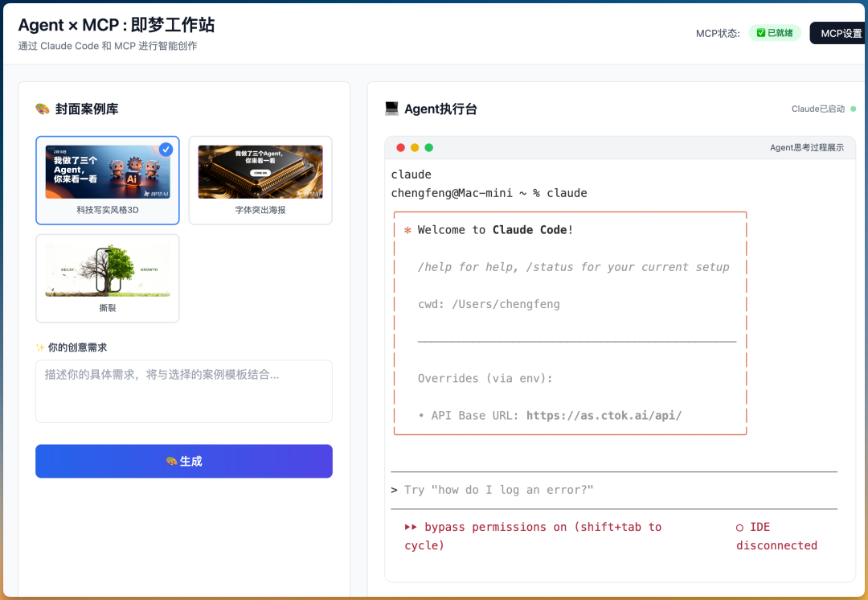This screenshot has width=868, height=600.
Task: Select the 字体突出海报 cover template
Action: 260,180
